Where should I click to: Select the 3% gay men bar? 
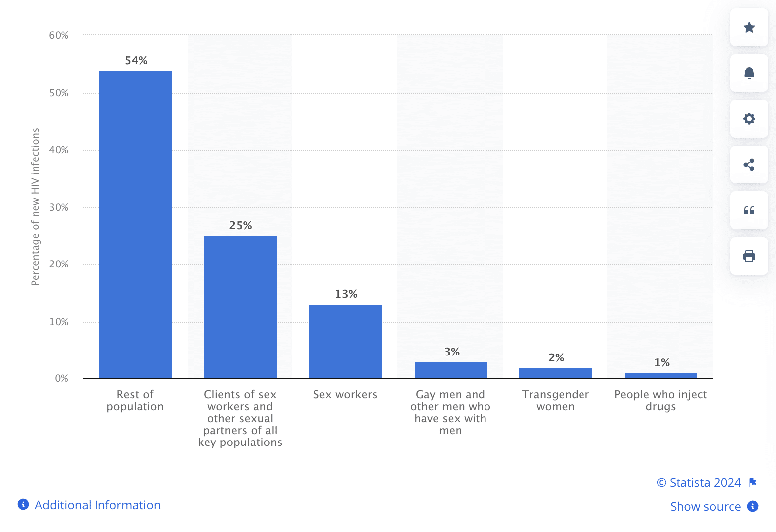(451, 370)
